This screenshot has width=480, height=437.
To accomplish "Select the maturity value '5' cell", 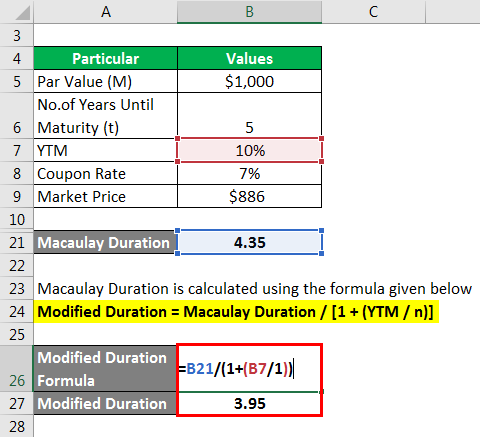I will coord(249,116).
